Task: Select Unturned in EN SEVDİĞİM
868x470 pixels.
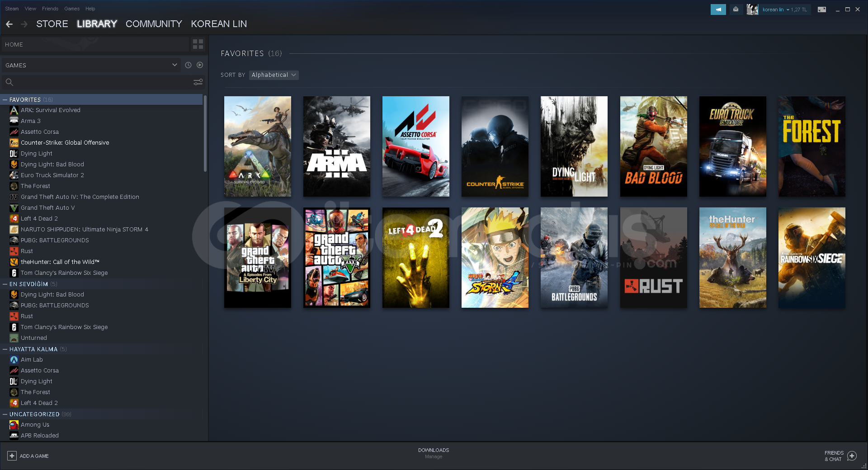Action: pos(34,338)
